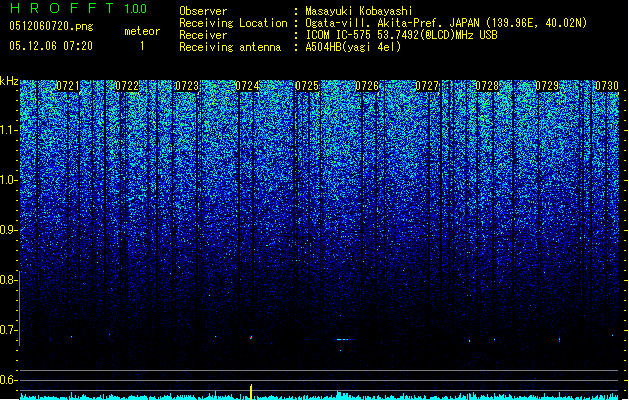Click the Receiver field label
The image size is (629, 400).
203,35
